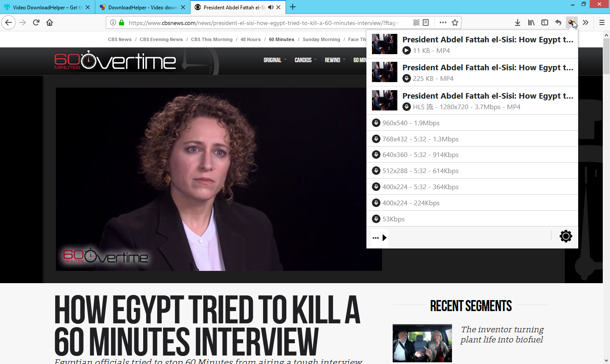
Task: Reload the current page
Action: pos(36,22)
